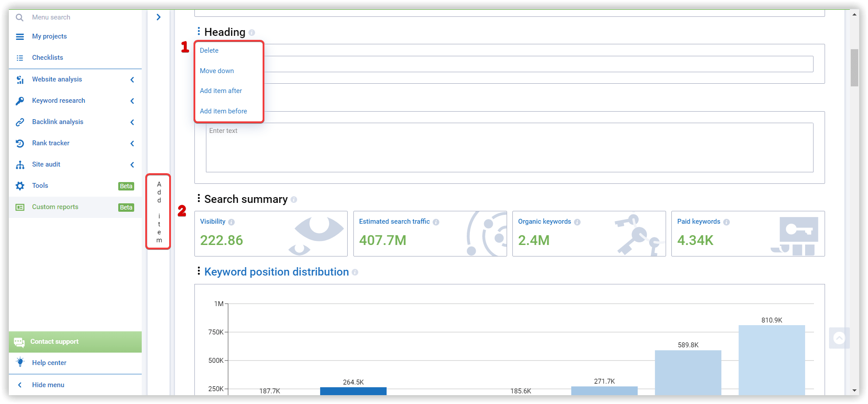The width and height of the screenshot is (868, 404).
Task: Click info icon beside Organic keywords
Action: (577, 222)
